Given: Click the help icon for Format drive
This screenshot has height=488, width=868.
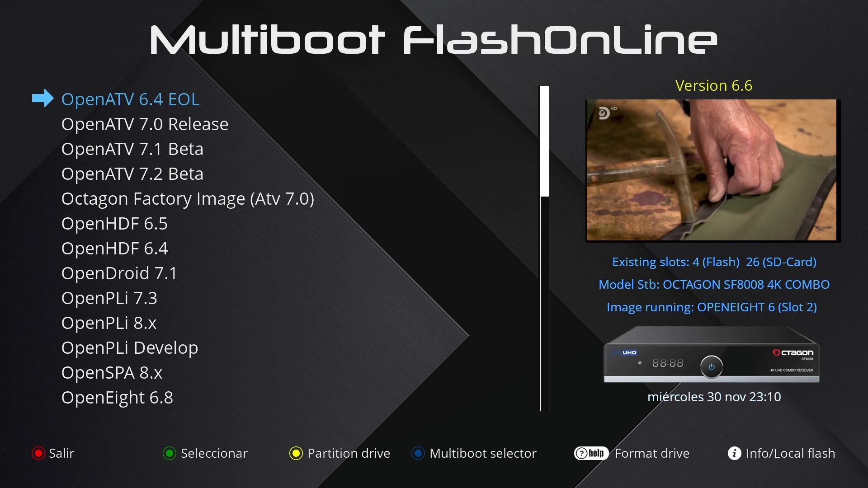Looking at the screenshot, I should pos(591,453).
